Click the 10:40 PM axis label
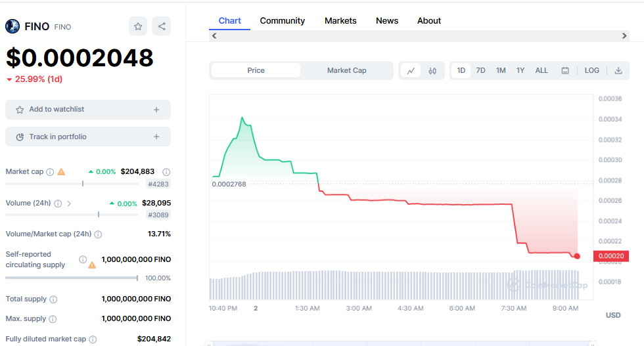The image size is (644, 346). coord(223,308)
